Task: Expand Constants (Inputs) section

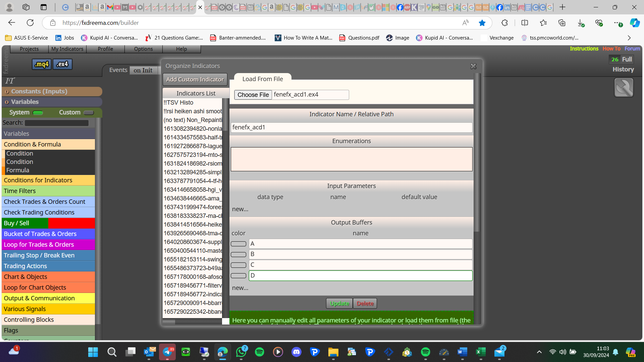Action: click(52, 92)
